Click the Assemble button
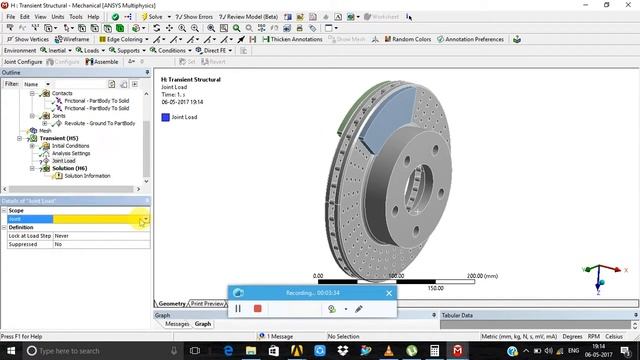This screenshot has width=640, height=360. [102, 62]
